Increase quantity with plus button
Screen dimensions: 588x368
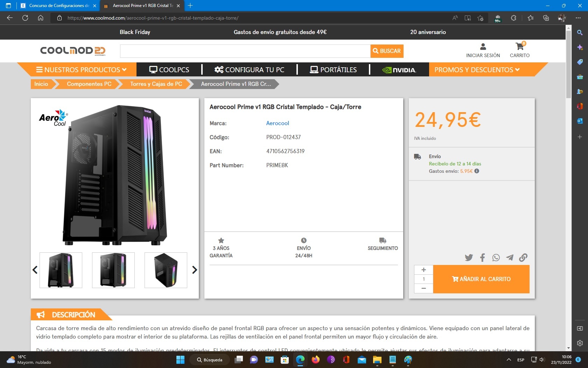[x=423, y=270]
